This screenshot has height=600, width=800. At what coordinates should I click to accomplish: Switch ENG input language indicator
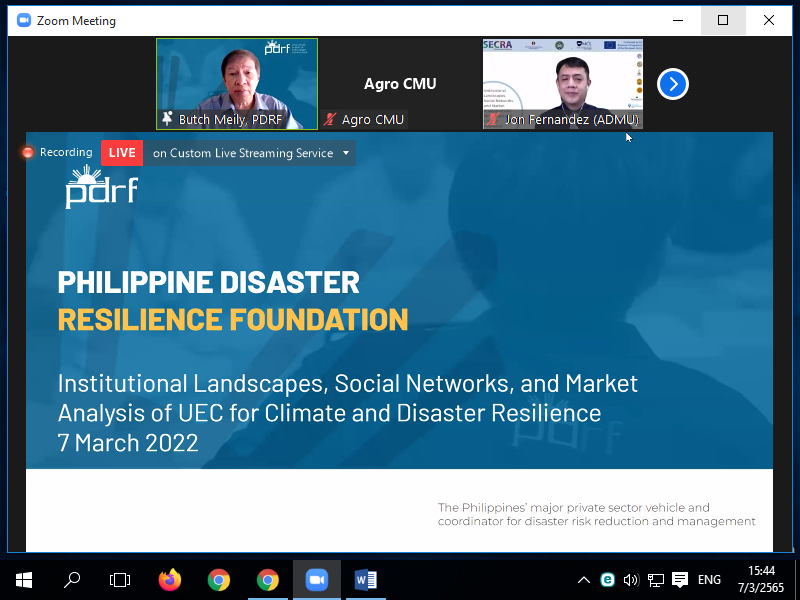point(709,580)
